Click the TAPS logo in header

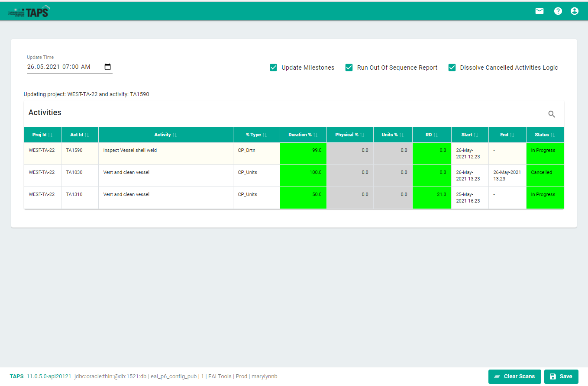29,12
